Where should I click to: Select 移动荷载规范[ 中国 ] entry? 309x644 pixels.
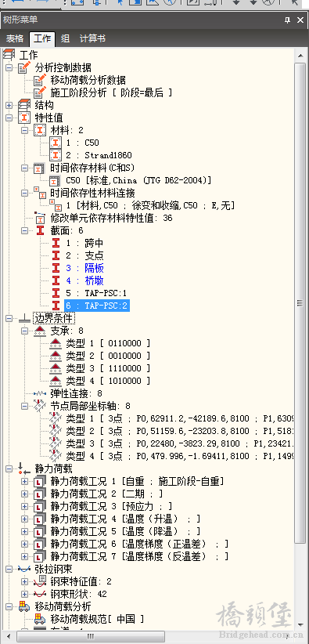[97, 620]
